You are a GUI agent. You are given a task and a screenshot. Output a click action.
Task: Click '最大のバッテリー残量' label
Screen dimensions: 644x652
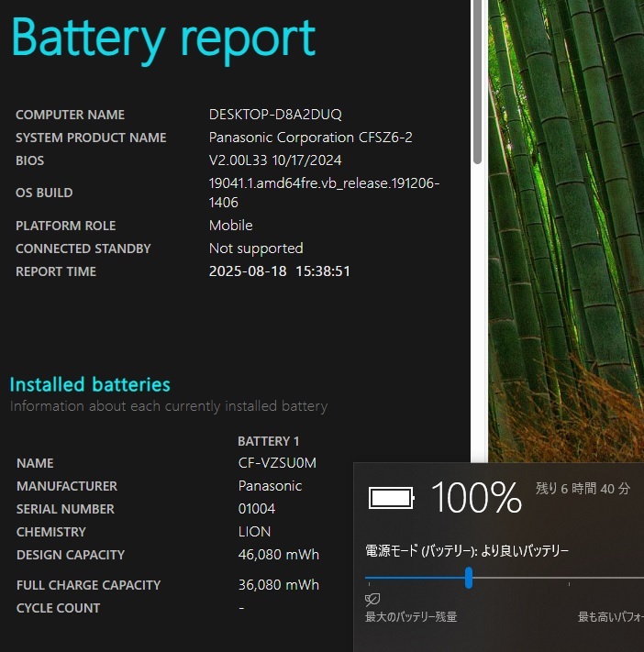[x=411, y=616]
